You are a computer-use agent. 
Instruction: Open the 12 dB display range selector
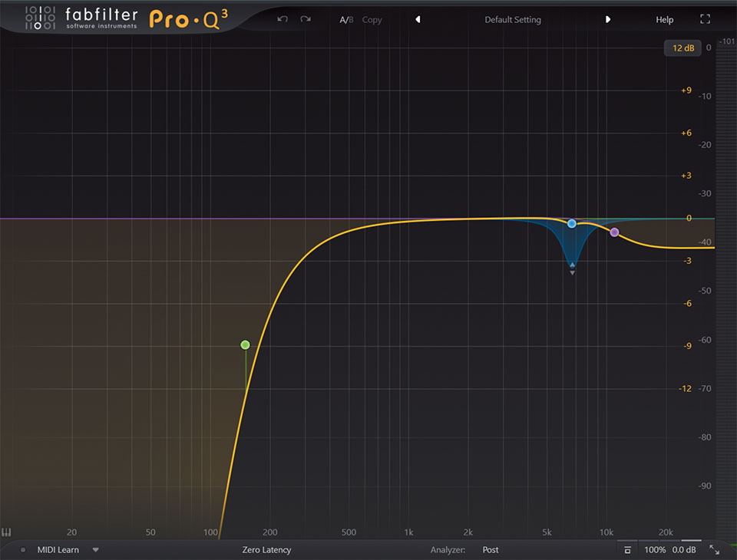click(x=683, y=48)
